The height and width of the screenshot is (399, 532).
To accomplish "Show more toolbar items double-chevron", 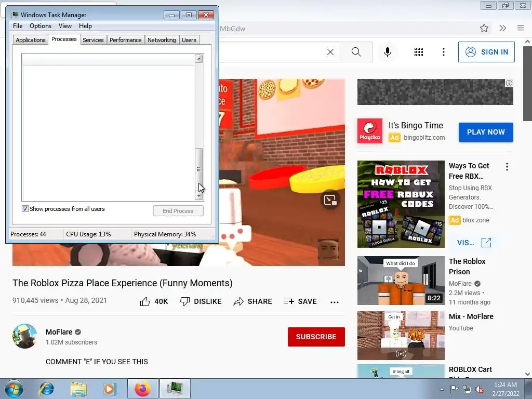I will click(502, 28).
